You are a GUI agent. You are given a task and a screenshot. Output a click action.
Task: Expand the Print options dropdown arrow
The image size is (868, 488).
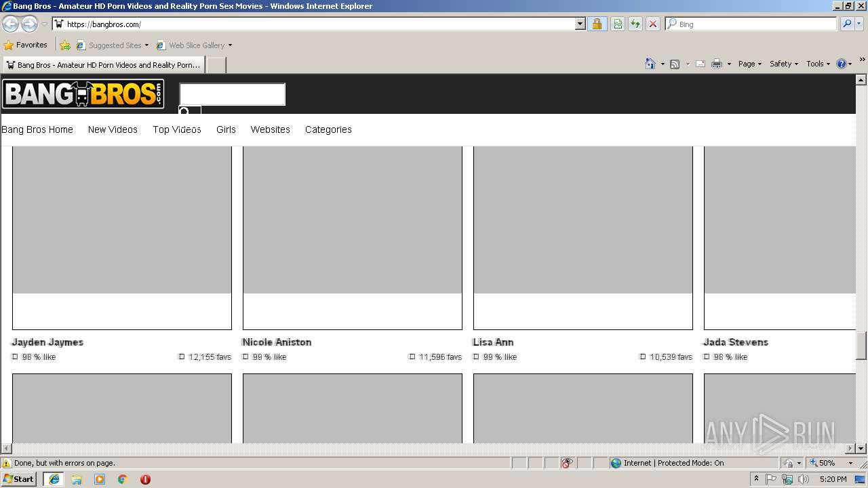click(x=729, y=64)
